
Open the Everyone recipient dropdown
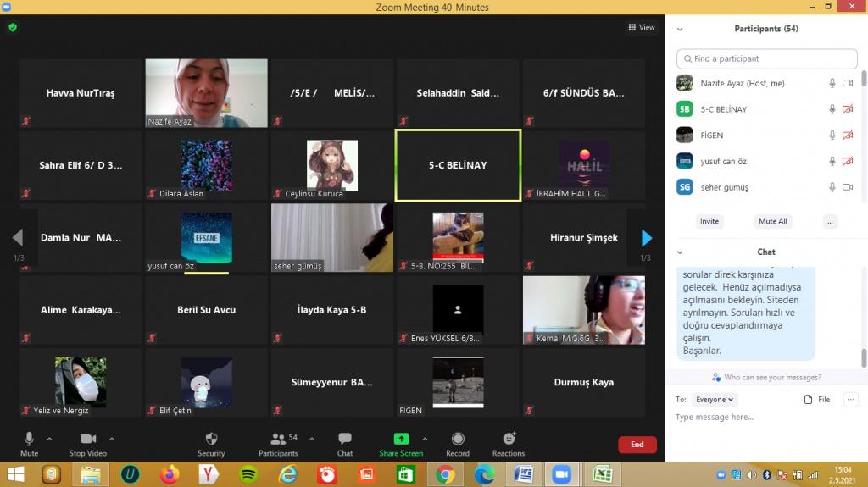[715, 399]
